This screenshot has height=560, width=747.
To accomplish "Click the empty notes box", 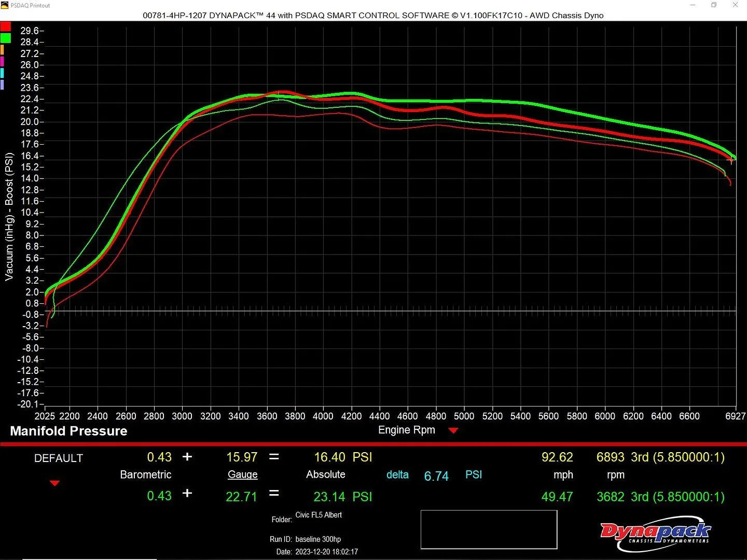I will pos(489,529).
